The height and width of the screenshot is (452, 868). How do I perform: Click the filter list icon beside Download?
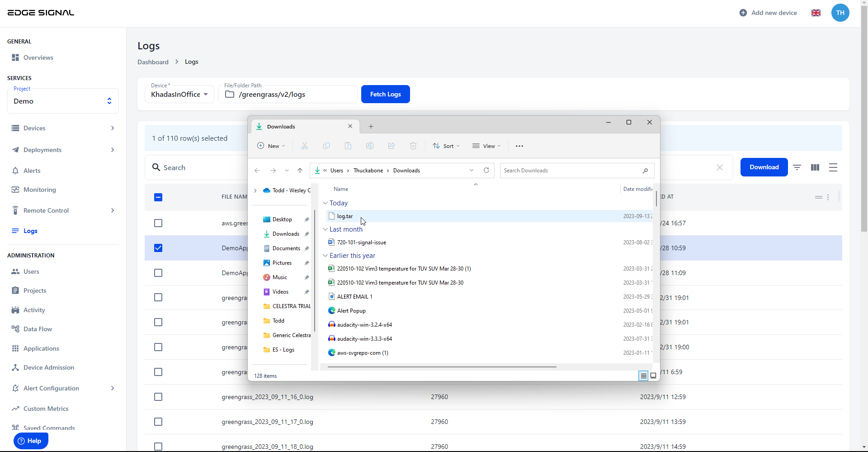pos(797,167)
